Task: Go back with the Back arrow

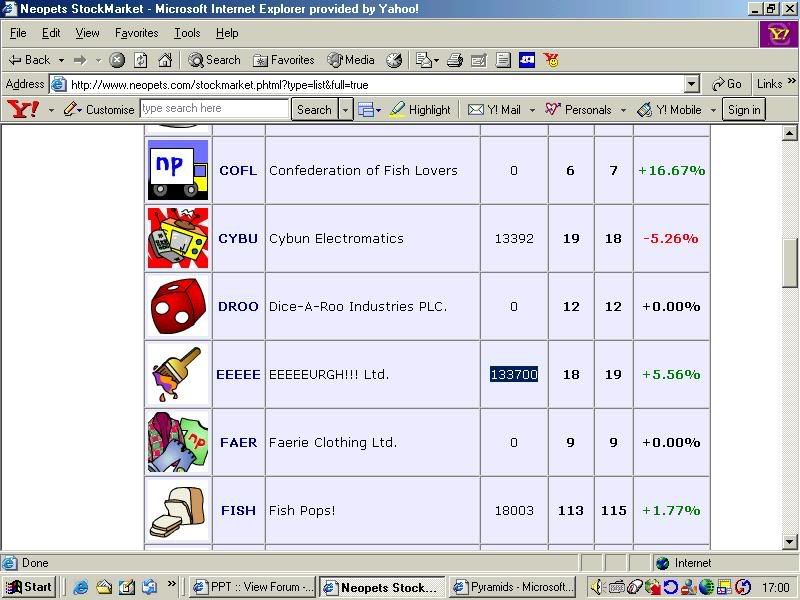Action: point(29,60)
